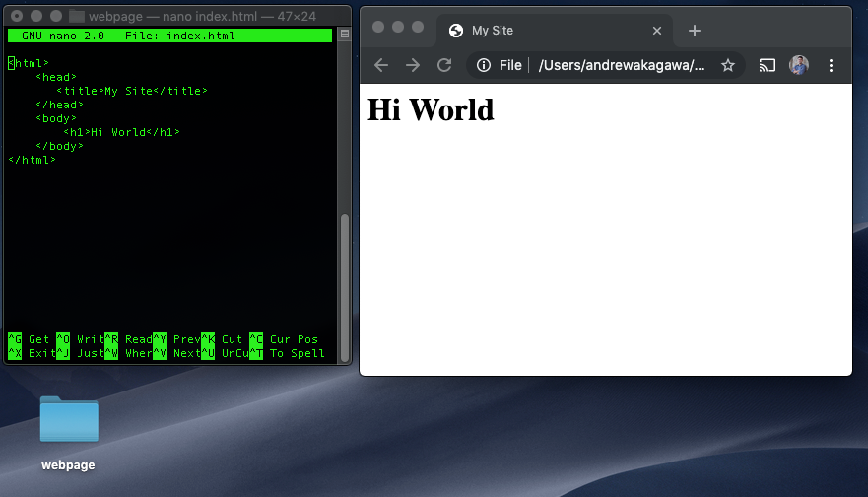This screenshot has width=868, height=497.
Task: Minimize the Chrome window
Action: [x=398, y=27]
